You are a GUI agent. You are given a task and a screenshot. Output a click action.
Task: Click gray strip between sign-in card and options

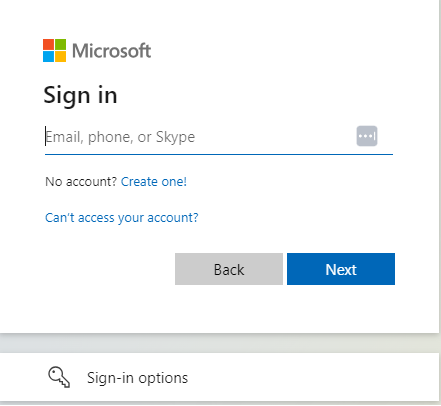pyautogui.click(x=219, y=343)
